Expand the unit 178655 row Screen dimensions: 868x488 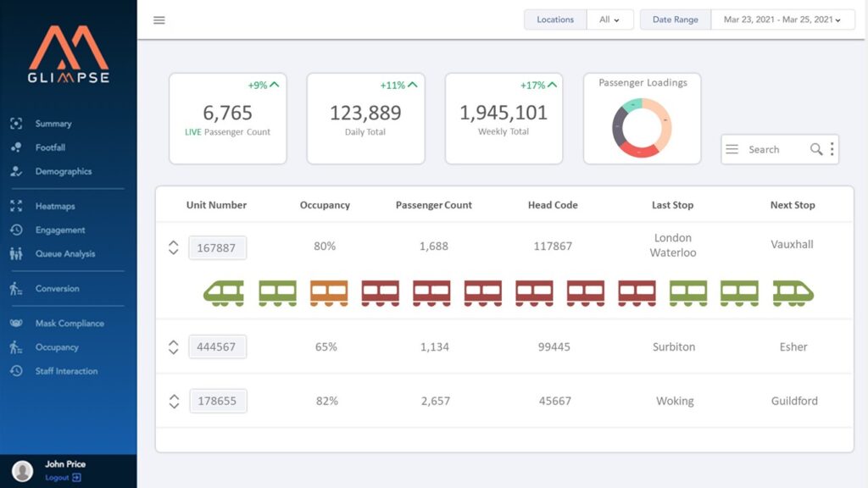pyautogui.click(x=173, y=402)
